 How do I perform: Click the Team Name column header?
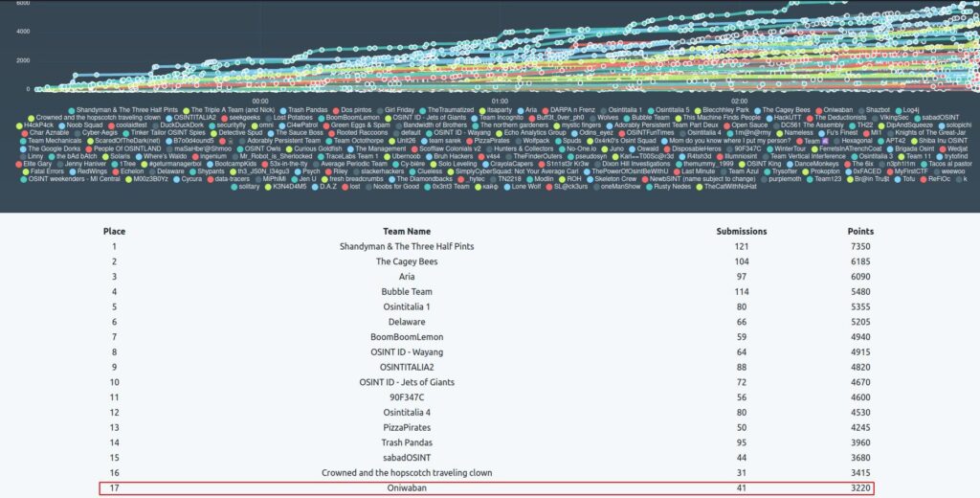point(406,231)
